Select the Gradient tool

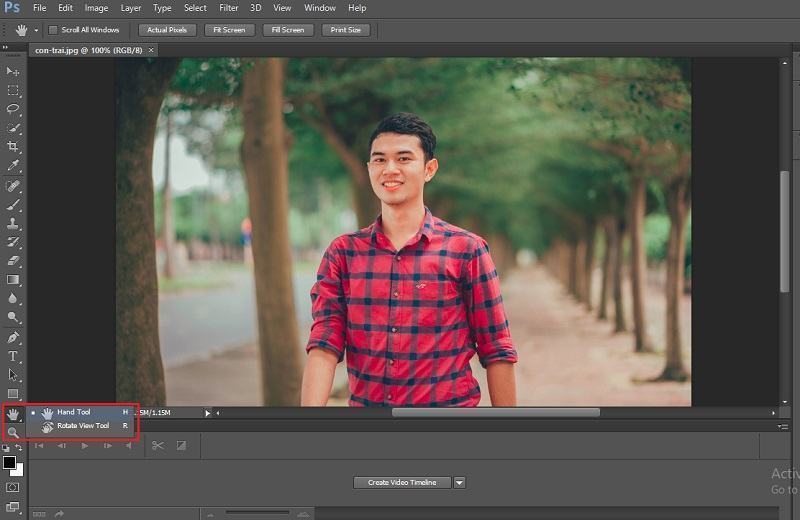(13, 280)
